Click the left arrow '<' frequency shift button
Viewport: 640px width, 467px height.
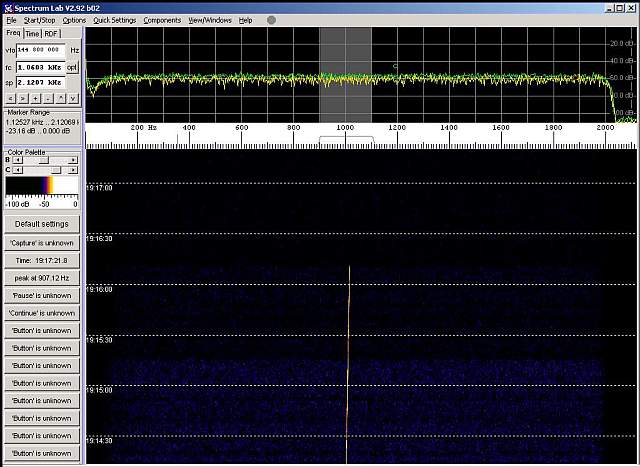tap(10, 99)
